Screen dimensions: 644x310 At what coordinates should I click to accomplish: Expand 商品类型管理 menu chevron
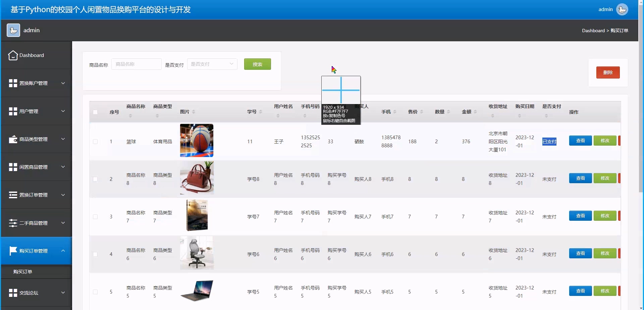[63, 139]
